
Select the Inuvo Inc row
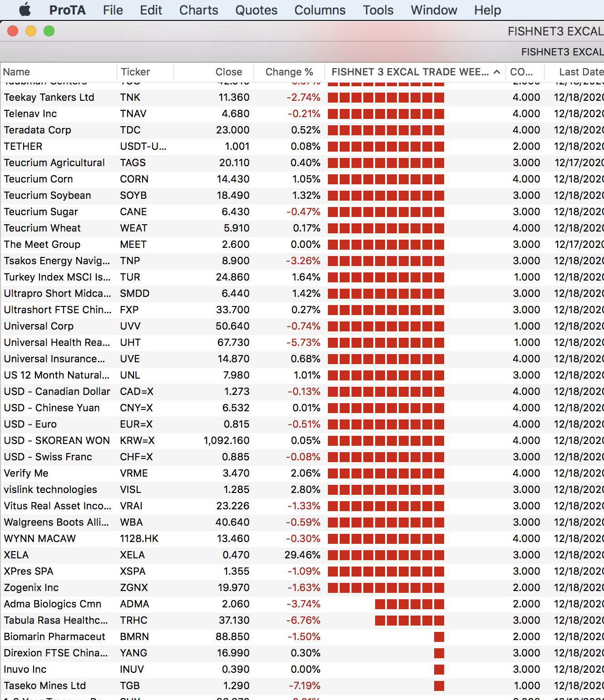pos(302,669)
